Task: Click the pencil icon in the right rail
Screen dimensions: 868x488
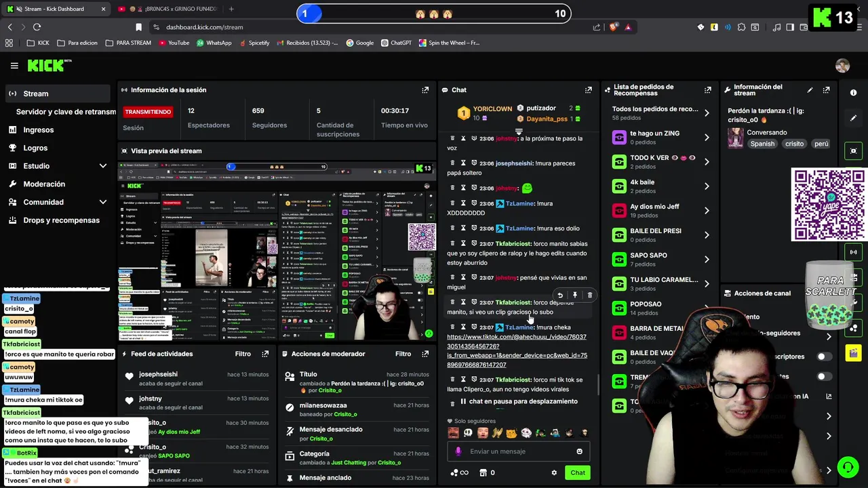Action: pyautogui.click(x=853, y=118)
